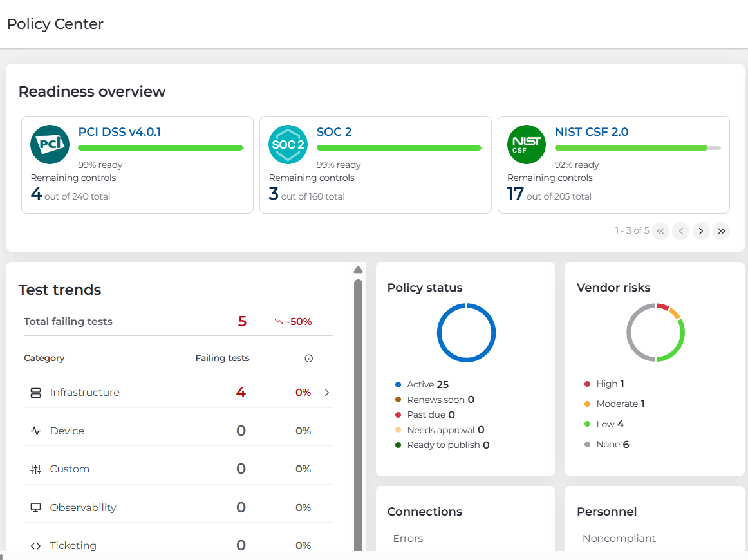Click the Ticketing code brackets icon

[x=36, y=546]
